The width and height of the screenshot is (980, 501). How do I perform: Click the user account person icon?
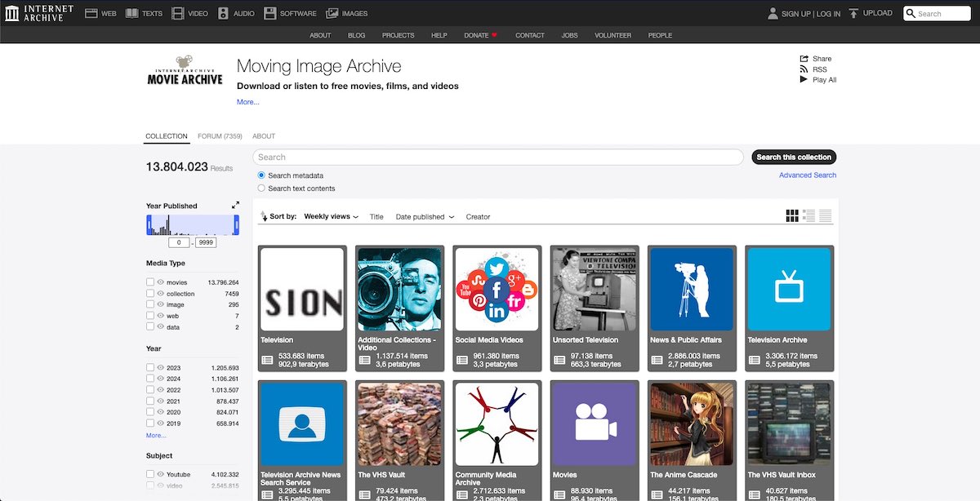[773, 13]
